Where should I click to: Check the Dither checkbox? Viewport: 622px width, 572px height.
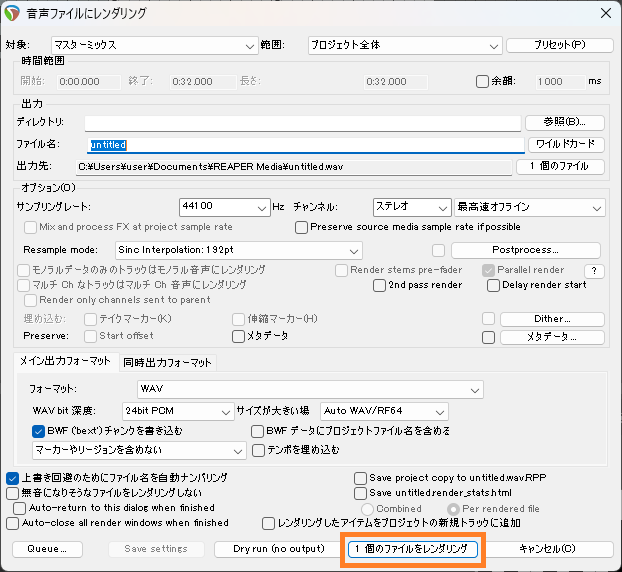(x=488, y=318)
